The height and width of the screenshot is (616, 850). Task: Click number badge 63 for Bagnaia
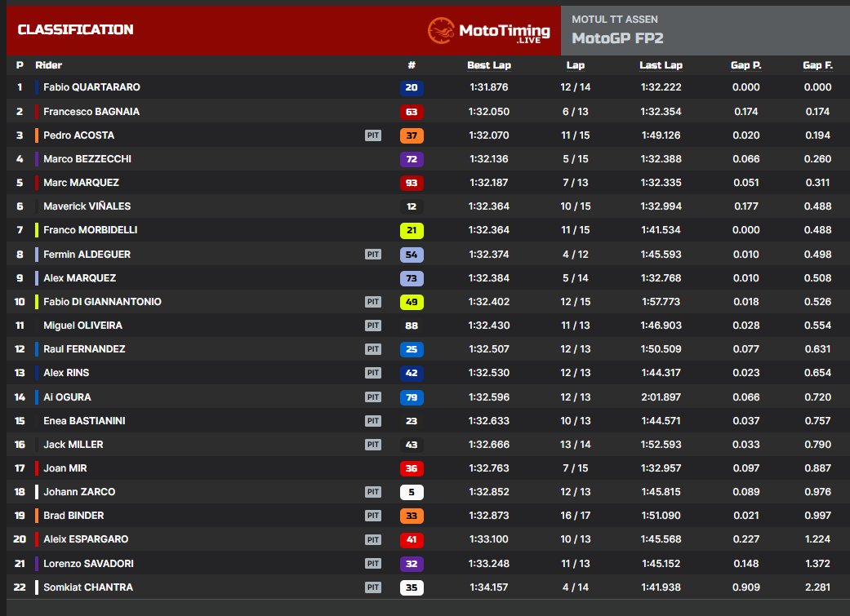(412, 112)
